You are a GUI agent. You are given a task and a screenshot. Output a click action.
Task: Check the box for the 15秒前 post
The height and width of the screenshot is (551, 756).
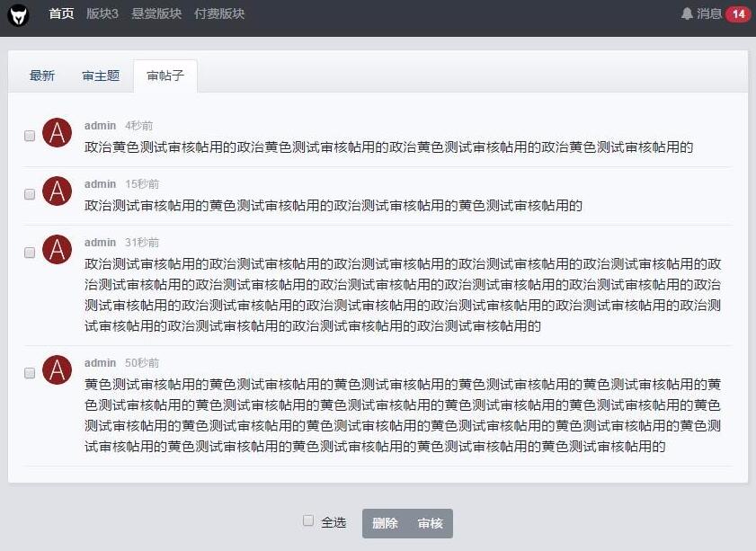30,194
